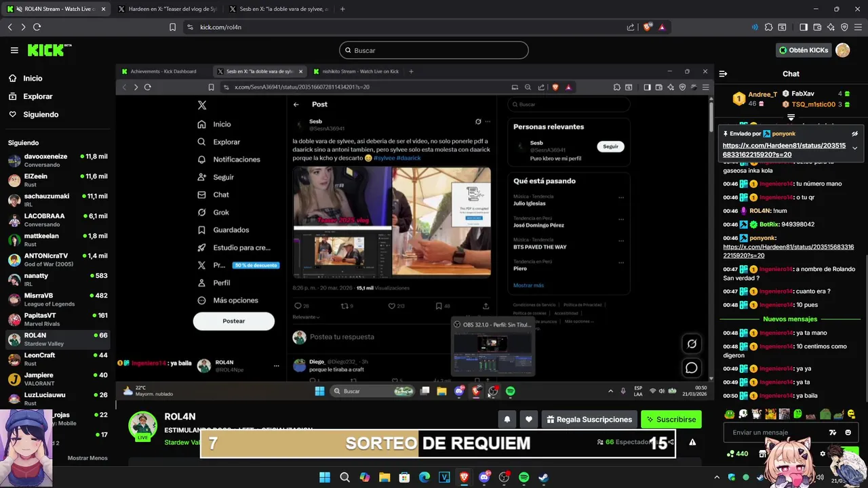Report the stream via the warning icon
The width and height of the screenshot is (868, 488).
[692, 442]
